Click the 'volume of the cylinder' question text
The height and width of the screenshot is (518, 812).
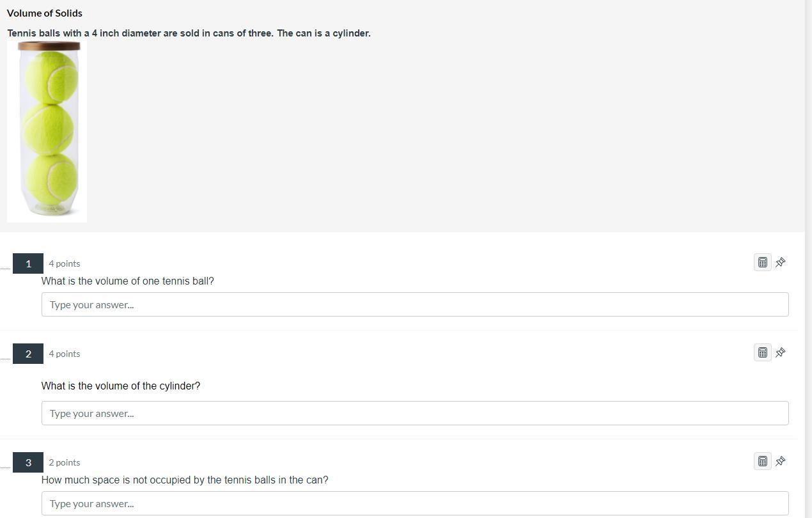pyautogui.click(x=121, y=386)
